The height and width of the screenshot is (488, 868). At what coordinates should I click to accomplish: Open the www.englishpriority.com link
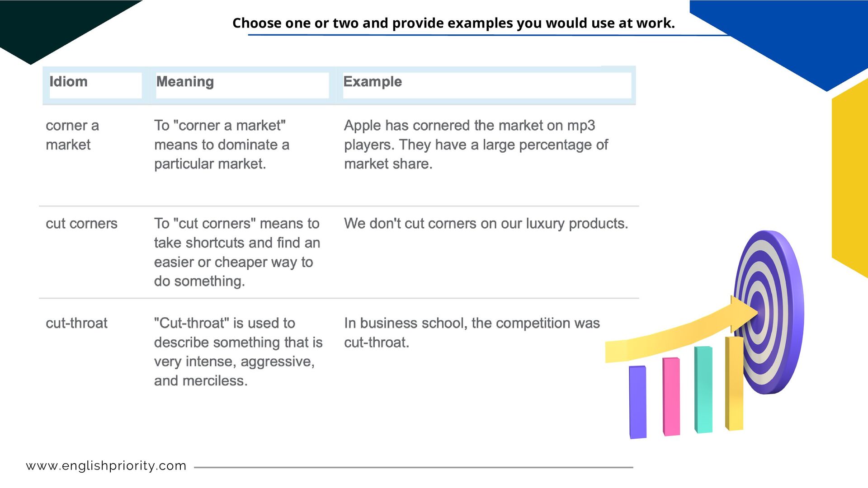106,465
